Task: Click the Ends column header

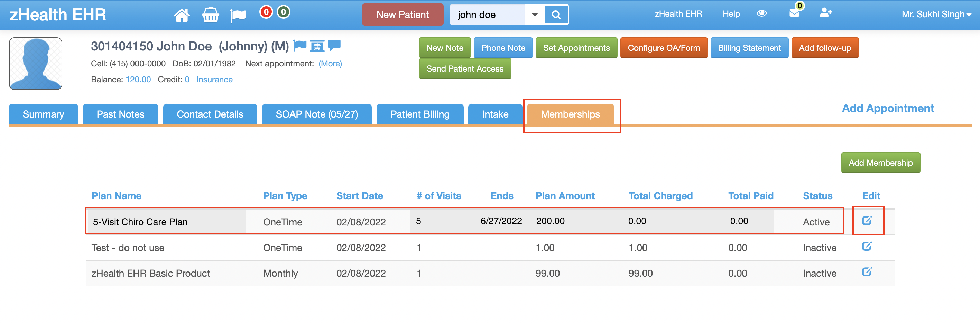Action: tap(501, 195)
